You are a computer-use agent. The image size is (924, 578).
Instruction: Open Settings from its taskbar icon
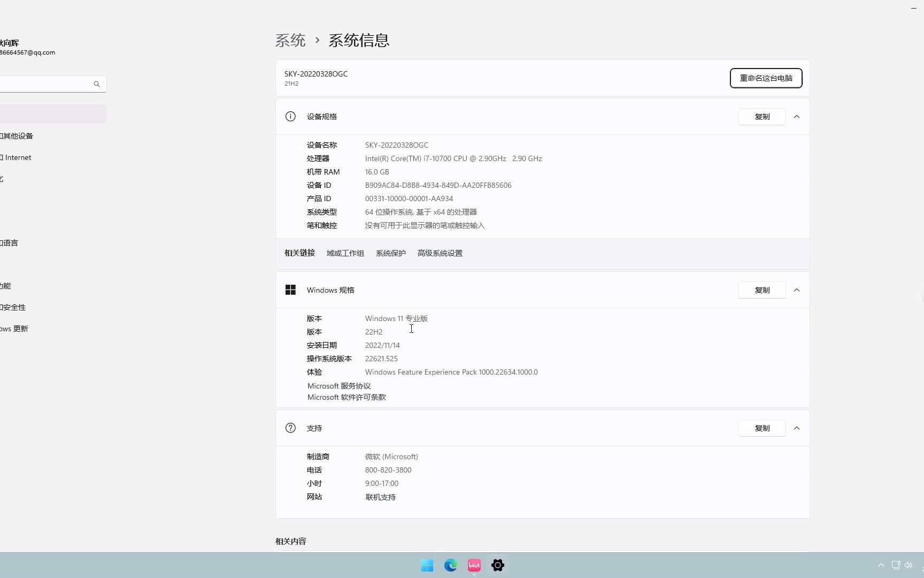tap(497, 565)
